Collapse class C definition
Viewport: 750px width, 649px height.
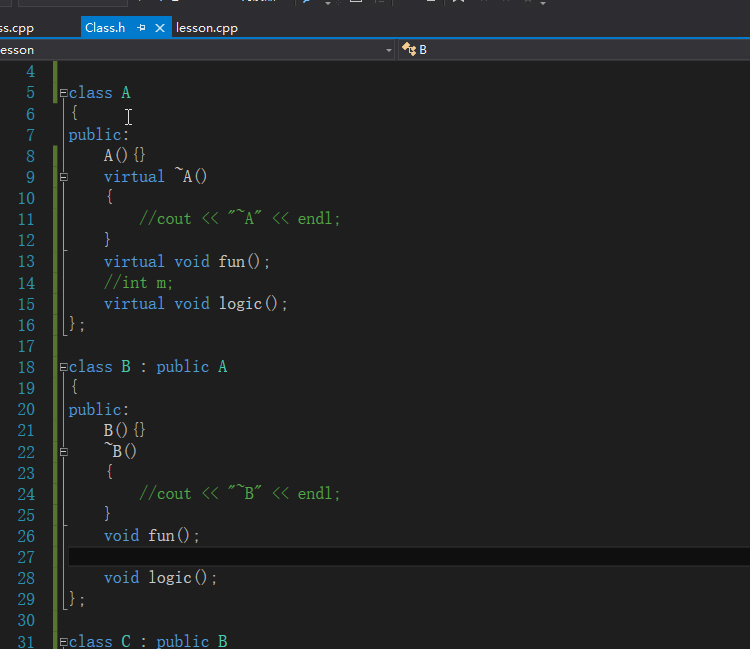click(64, 641)
